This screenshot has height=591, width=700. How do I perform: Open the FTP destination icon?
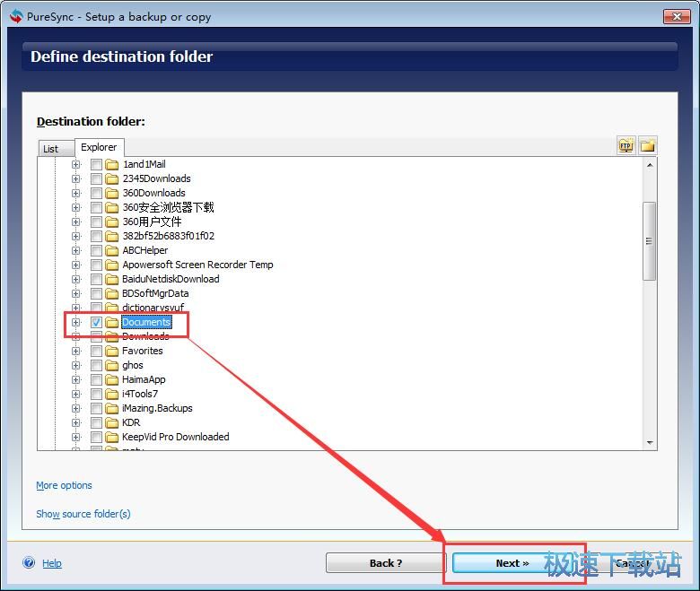point(626,145)
